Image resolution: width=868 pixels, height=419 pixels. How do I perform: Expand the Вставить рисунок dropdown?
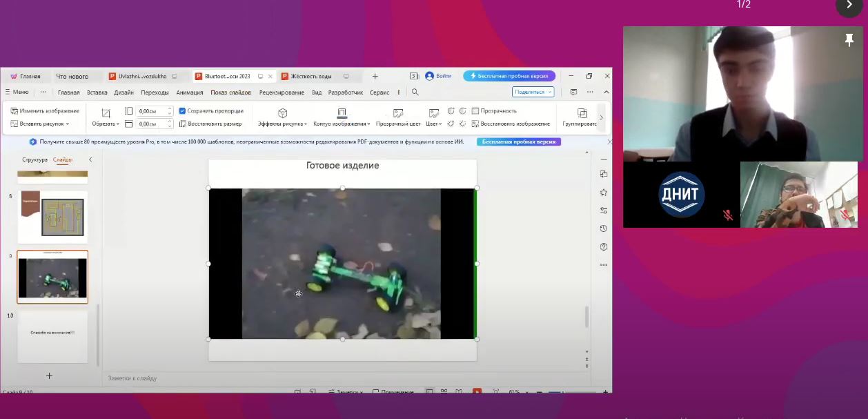[x=67, y=124]
